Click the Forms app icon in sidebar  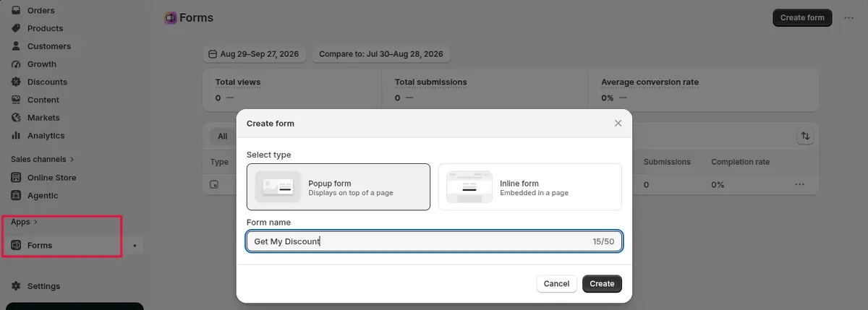[16, 246]
